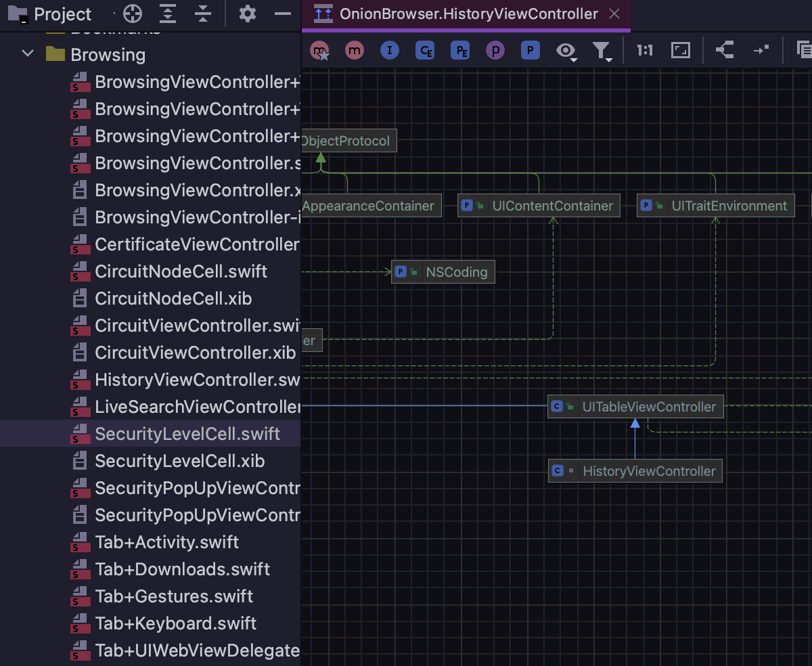Click the blue square 'P' icon
The height and width of the screenshot is (666, 812).
point(531,51)
